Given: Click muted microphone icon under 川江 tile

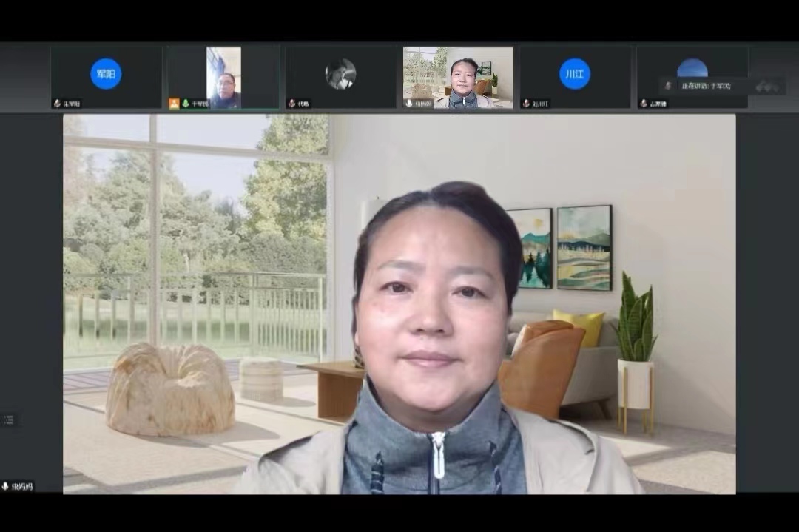Looking at the screenshot, I should (525, 104).
